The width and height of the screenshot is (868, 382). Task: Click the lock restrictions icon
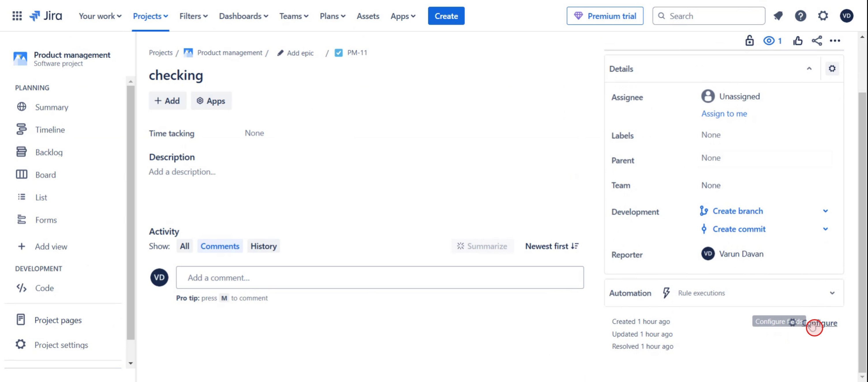pyautogui.click(x=749, y=41)
